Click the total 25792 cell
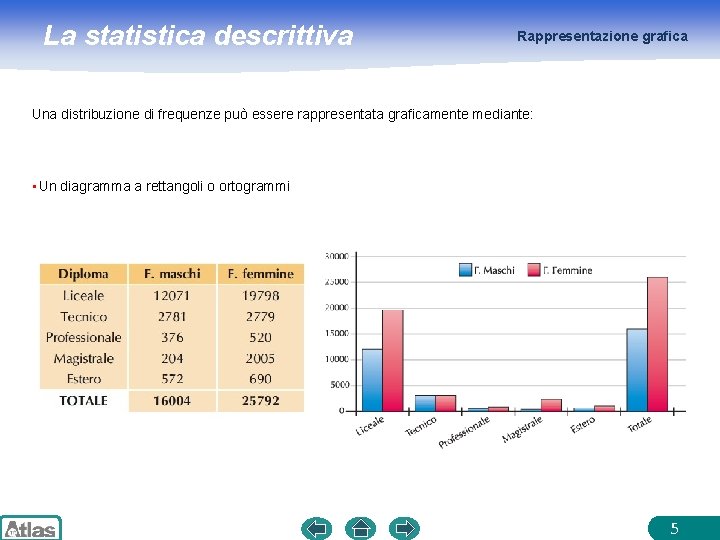The image size is (720, 540). point(260,401)
